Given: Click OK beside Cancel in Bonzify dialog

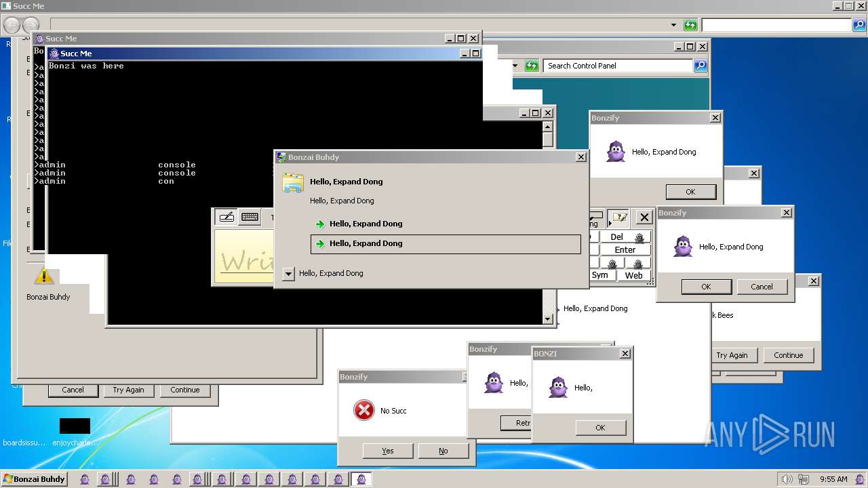Looking at the screenshot, I should (706, 287).
